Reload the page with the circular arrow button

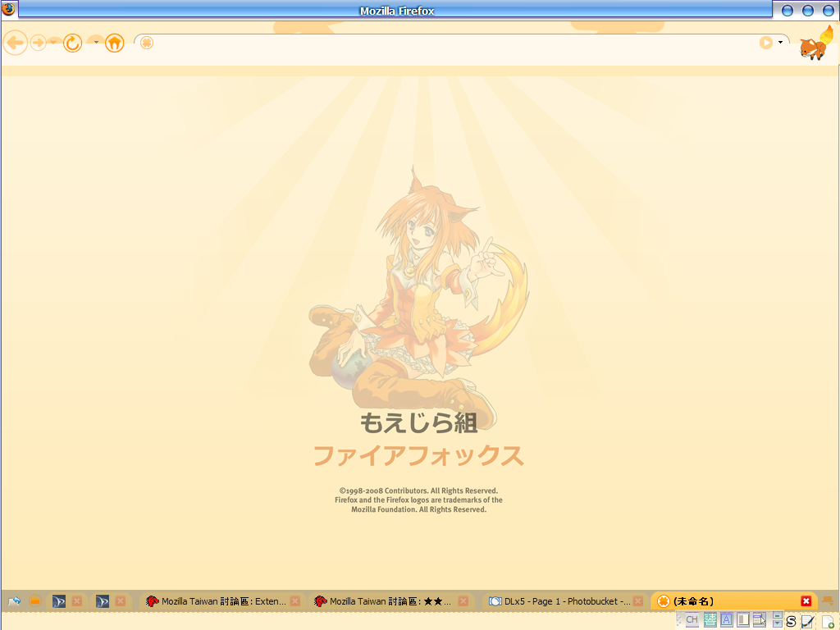(x=73, y=43)
